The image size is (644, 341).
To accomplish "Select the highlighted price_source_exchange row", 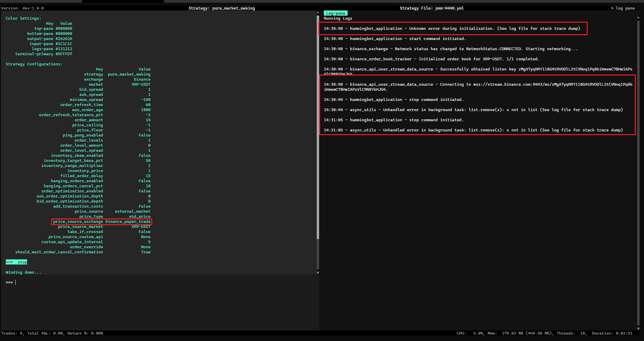I will (101, 221).
